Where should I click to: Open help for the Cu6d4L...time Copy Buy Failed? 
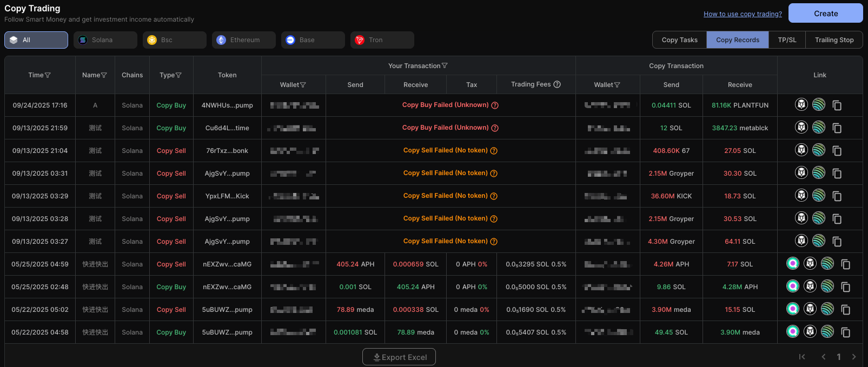coord(495,128)
